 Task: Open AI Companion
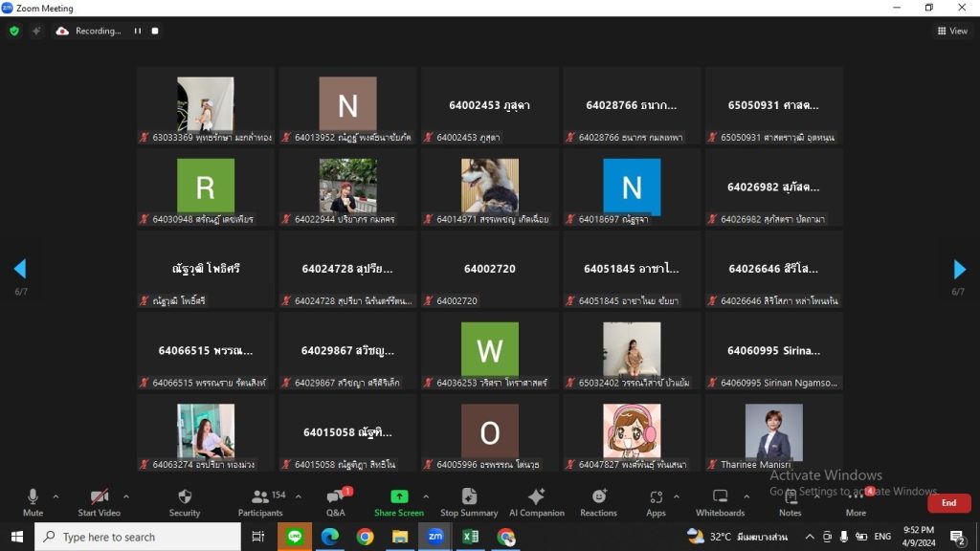click(536, 502)
